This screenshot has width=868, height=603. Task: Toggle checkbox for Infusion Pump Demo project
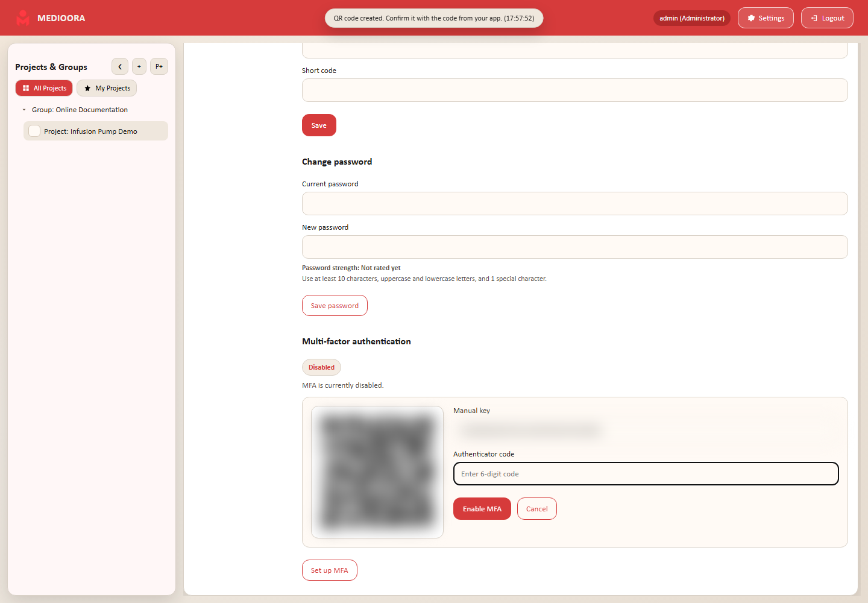point(34,131)
